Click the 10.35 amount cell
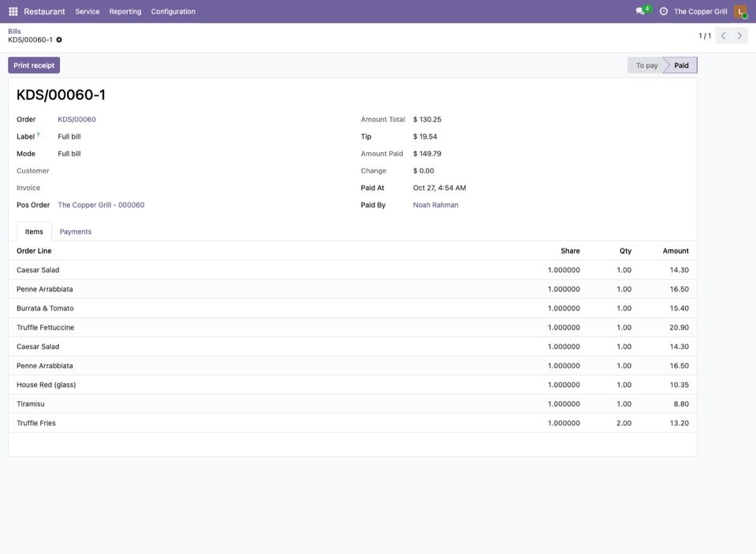 click(x=679, y=385)
